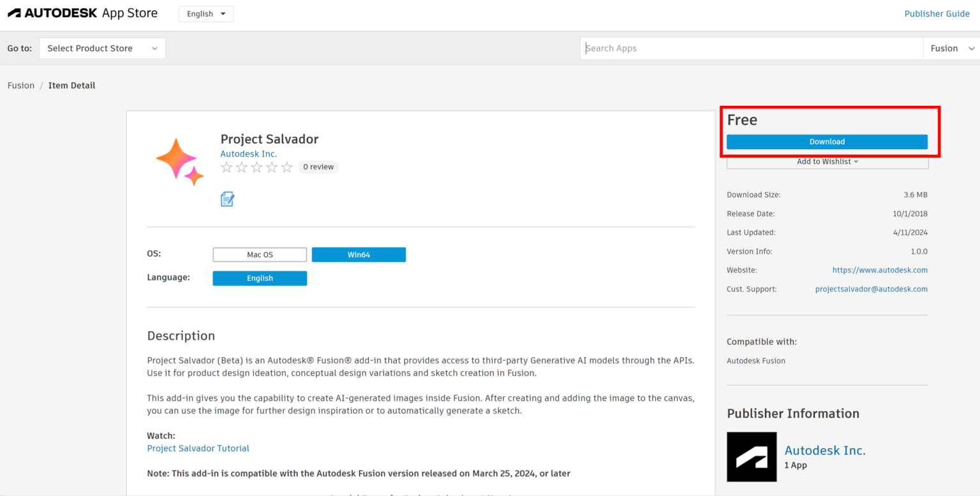The width and height of the screenshot is (980, 496).
Task: Navigate to Fusion via the breadcrumb
Action: (21, 85)
